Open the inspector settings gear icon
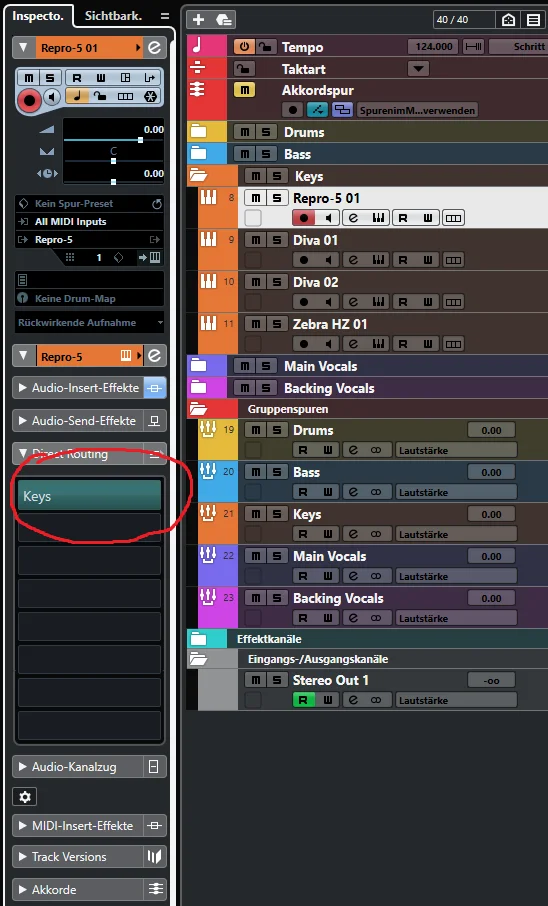 tap(24, 797)
